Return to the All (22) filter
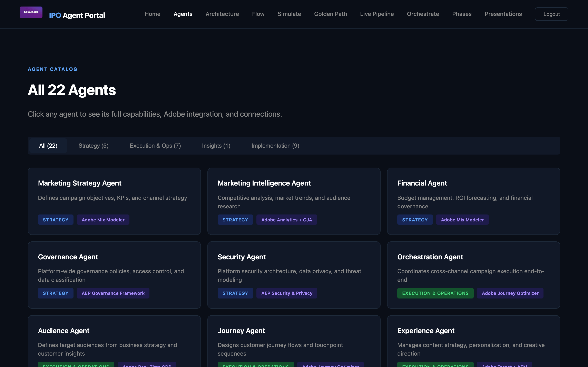 (48, 145)
